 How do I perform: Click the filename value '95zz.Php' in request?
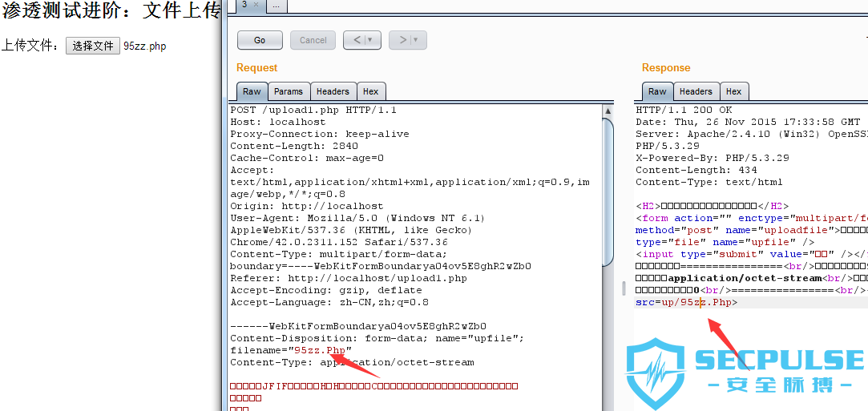(320, 351)
